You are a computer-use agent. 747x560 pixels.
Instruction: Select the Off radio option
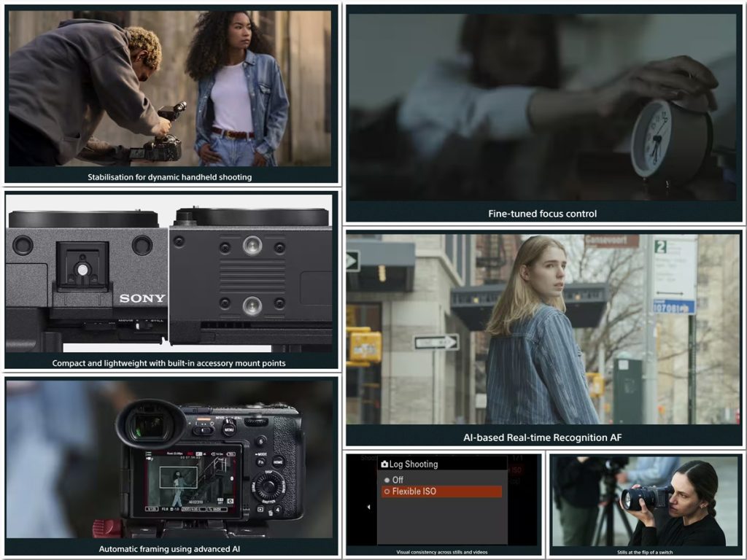click(387, 480)
